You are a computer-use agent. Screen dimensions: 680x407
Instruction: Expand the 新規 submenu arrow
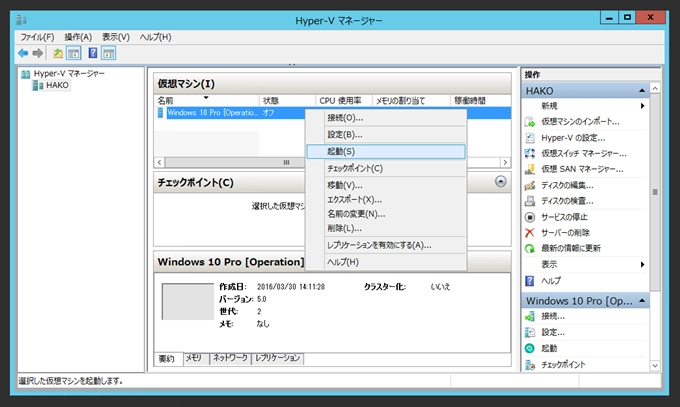[x=642, y=106]
